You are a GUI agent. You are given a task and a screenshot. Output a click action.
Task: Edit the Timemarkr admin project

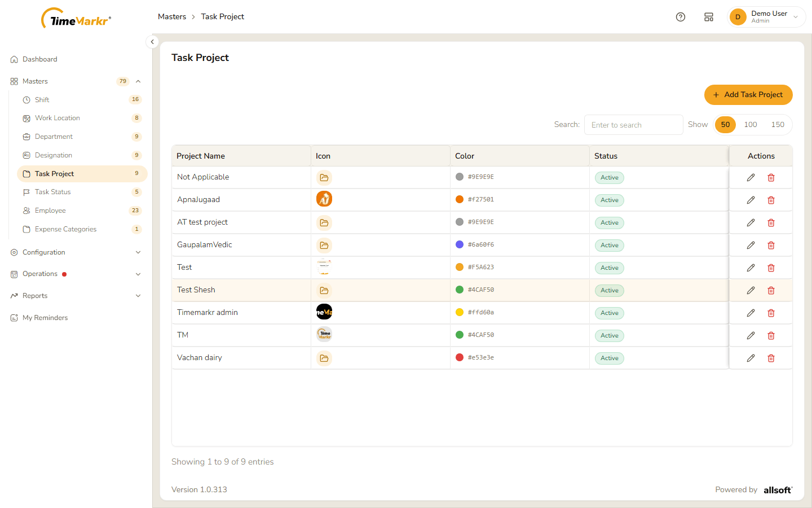751,313
